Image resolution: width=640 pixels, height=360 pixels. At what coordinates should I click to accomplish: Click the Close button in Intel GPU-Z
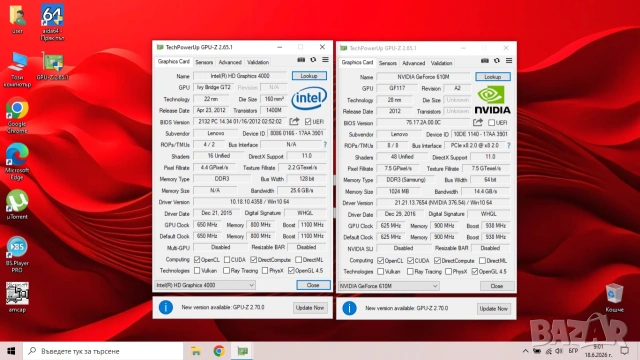(313, 285)
